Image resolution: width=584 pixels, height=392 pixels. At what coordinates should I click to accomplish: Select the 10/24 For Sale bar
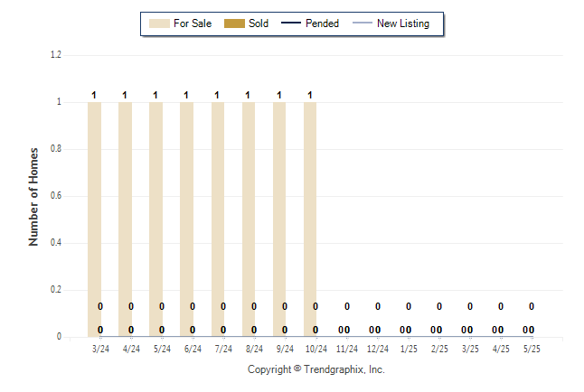[310, 219]
